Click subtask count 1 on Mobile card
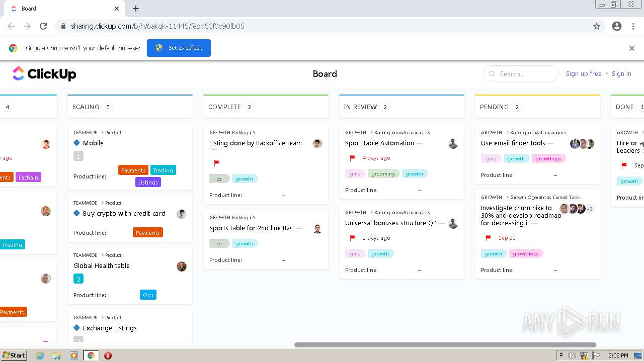The height and width of the screenshot is (362, 644). point(78,156)
